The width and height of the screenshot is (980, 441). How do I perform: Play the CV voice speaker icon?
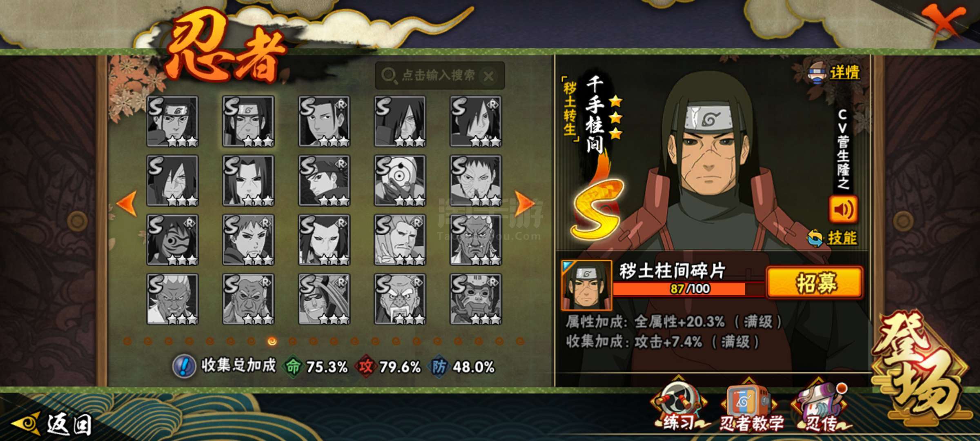click(843, 209)
